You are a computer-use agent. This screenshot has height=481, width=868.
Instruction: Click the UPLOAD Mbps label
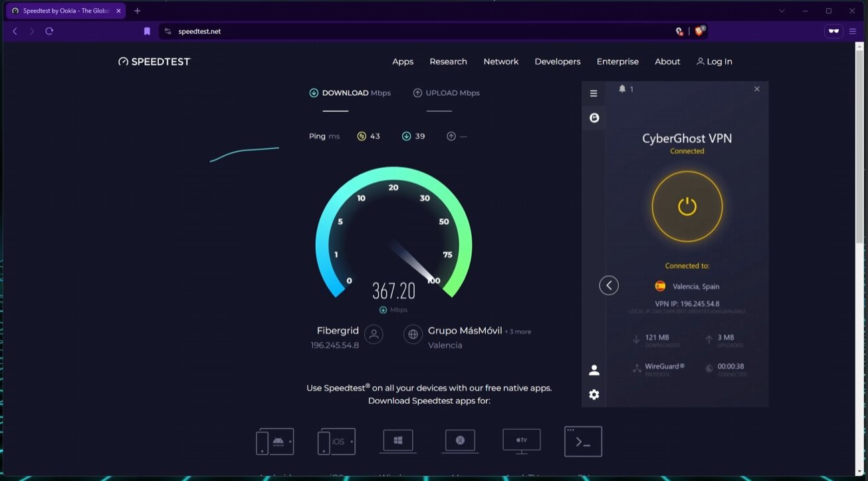click(x=446, y=93)
